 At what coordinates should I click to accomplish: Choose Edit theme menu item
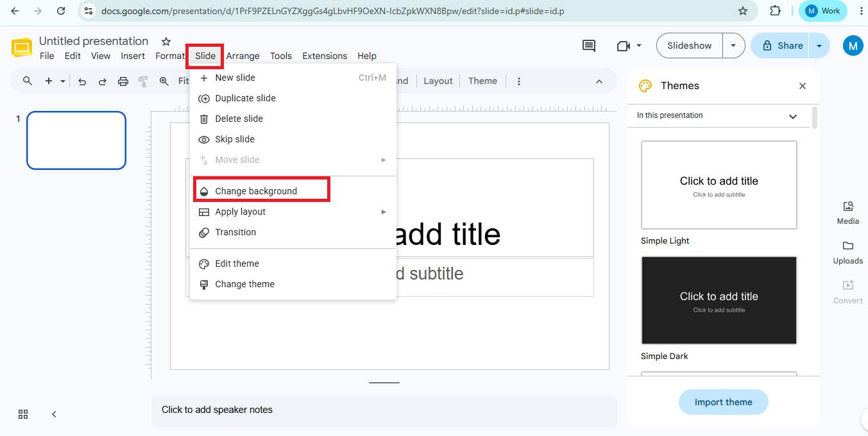point(293,264)
